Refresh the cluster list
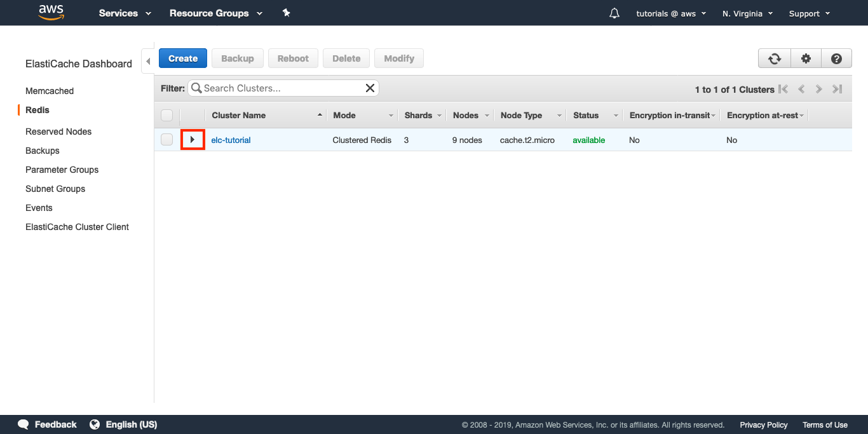 (774, 58)
